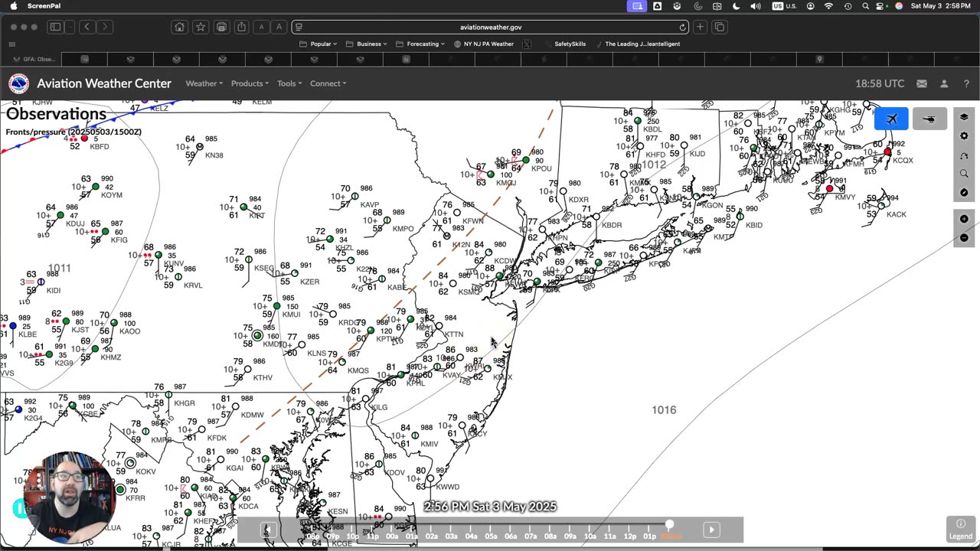Click the Aviation Weather Center title
Screen dimensions: 980x551
coord(104,83)
